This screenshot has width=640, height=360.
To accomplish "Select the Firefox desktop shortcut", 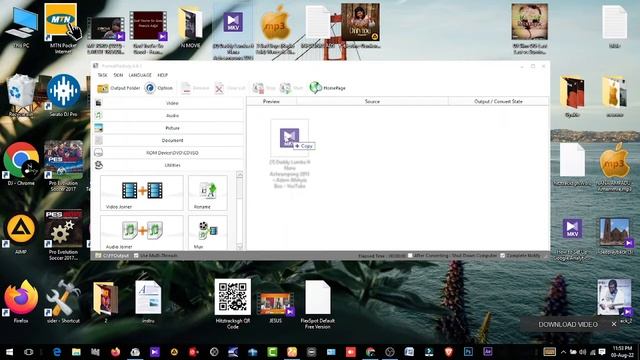I will coord(21,302).
